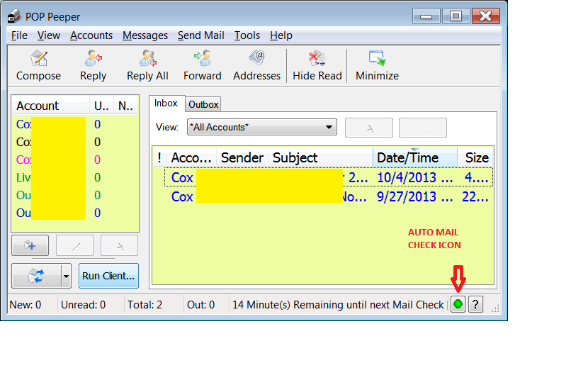Click the Run Client button
The width and height of the screenshot is (588, 368).
point(108,276)
